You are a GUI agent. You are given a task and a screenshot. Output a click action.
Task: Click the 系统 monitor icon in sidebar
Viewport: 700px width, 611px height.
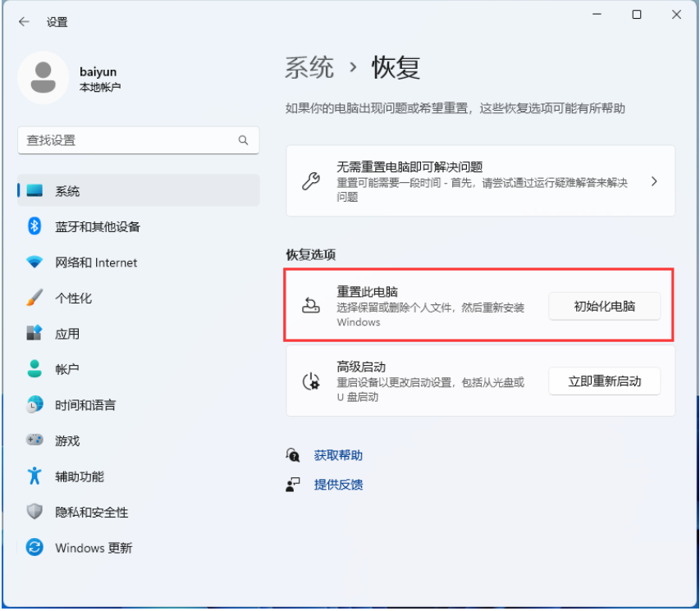click(34, 190)
